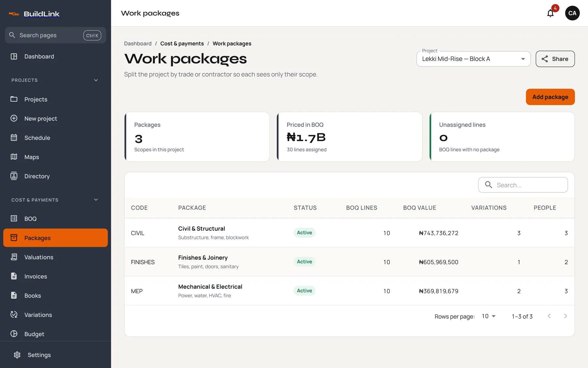
Task: Click the Unassigned lines card
Action: pyautogui.click(x=502, y=137)
